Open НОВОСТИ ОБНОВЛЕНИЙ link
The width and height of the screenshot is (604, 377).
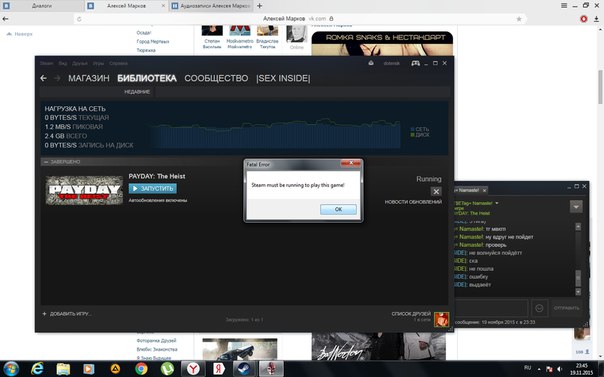413,202
